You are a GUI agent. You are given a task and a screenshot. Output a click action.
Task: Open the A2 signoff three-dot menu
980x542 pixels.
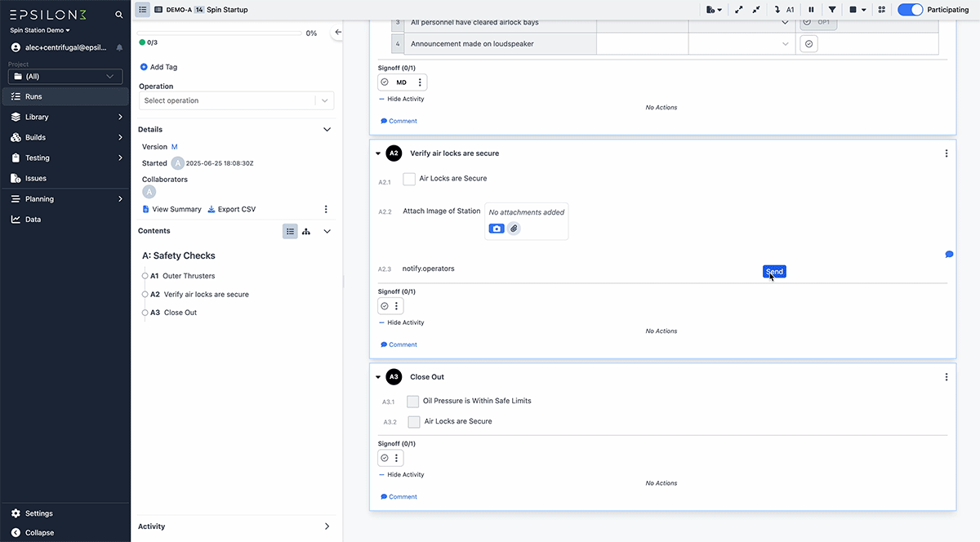pyautogui.click(x=397, y=306)
